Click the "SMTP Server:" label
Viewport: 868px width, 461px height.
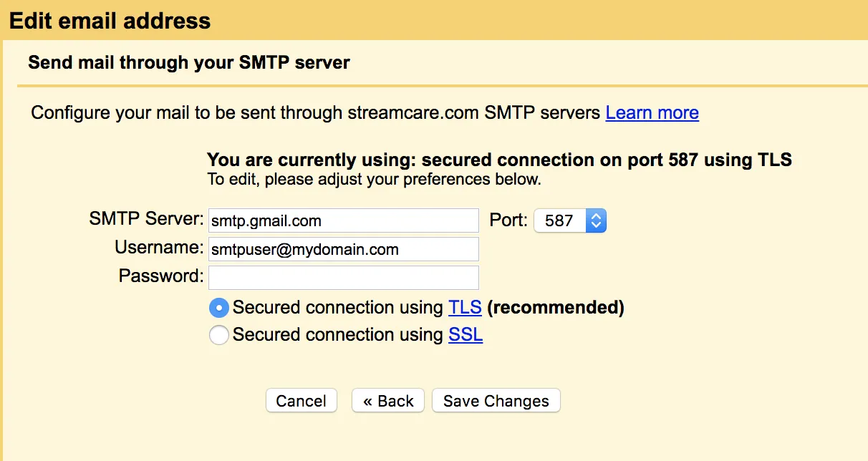(x=147, y=219)
